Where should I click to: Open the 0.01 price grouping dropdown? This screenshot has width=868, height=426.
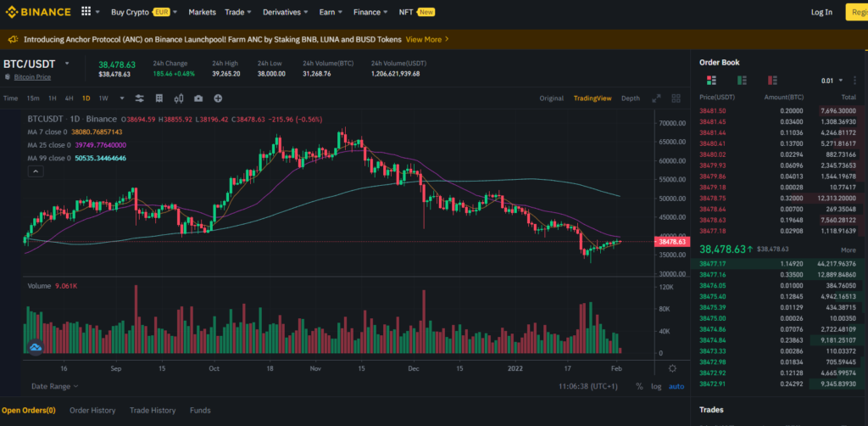pos(832,81)
